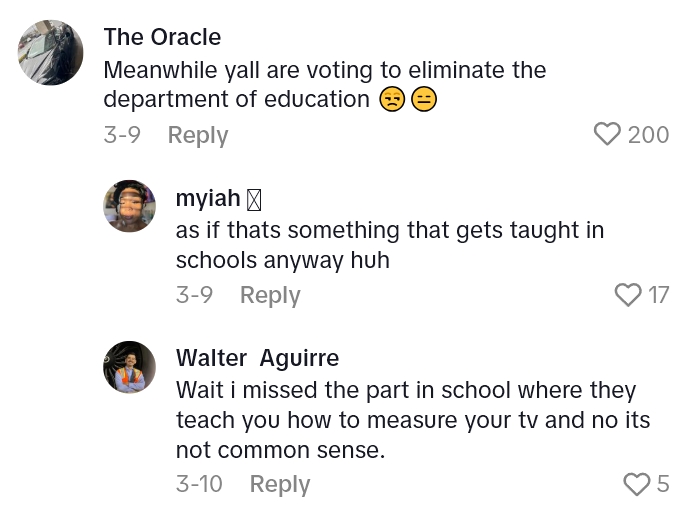Viewport: 683px width, 510px height.
Task: Click Walter Aguirre's profile avatar
Action: click(x=130, y=366)
